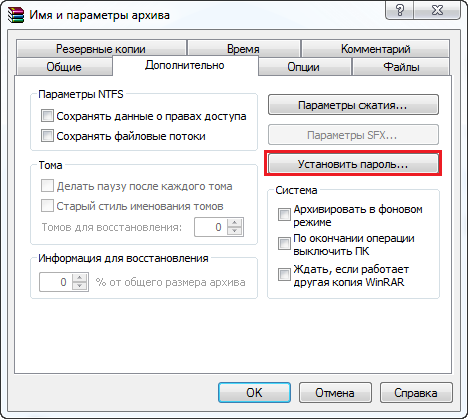The width and height of the screenshot is (468, 419).
Task: Select the Файлы tab
Action: [401, 67]
